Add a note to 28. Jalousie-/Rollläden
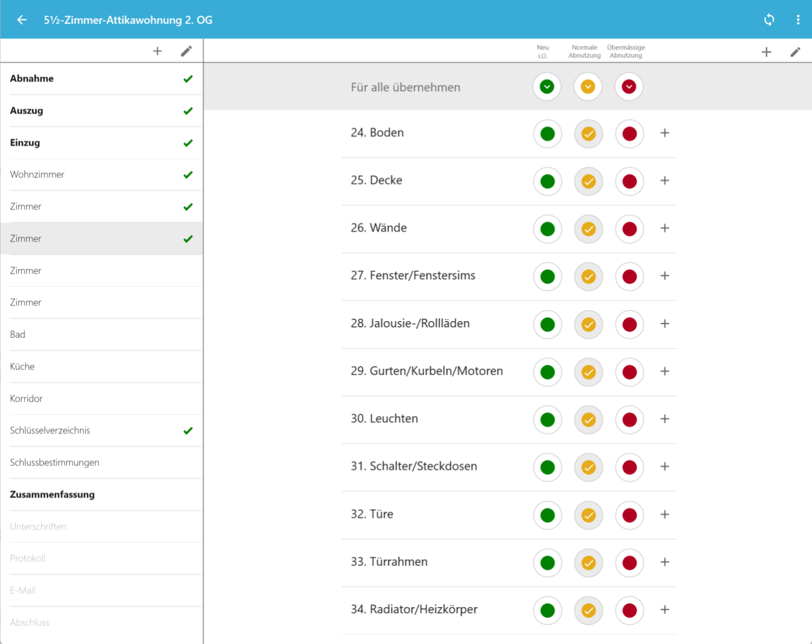 (x=665, y=324)
